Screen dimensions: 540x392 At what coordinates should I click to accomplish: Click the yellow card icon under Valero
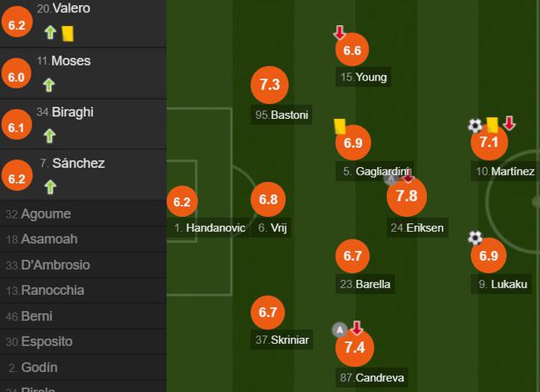click(68, 32)
